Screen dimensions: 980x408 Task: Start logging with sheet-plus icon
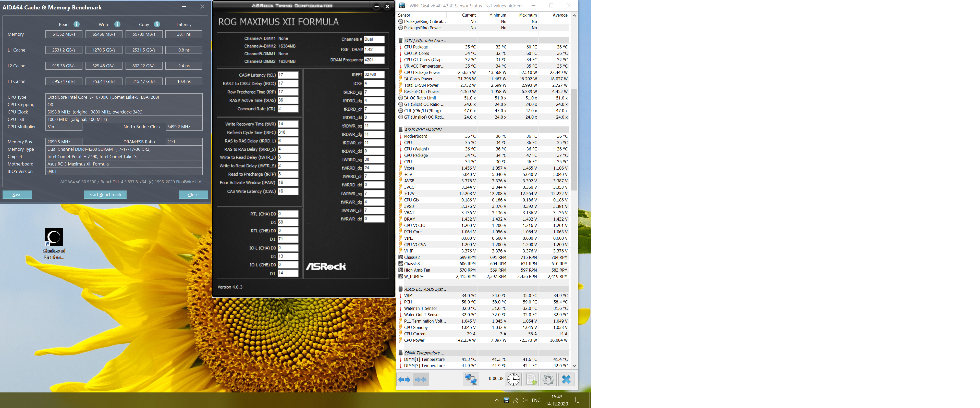tap(531, 379)
